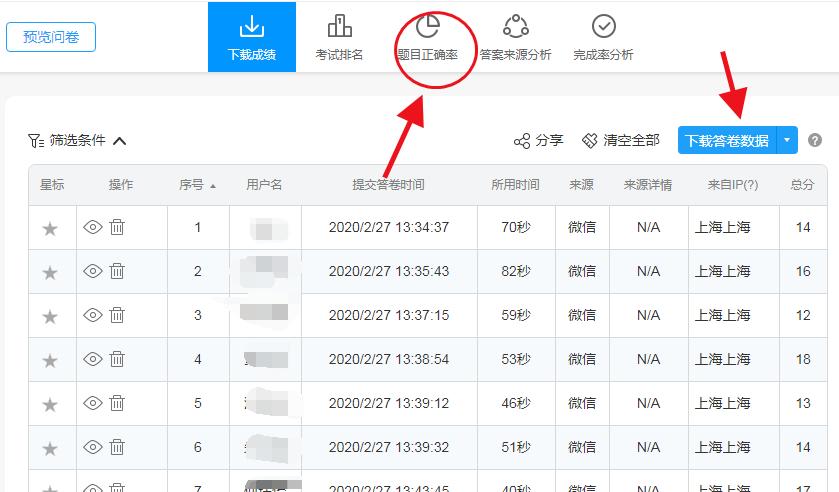The height and width of the screenshot is (492, 839).
Task: Click the 所用时间 column header
Action: (515, 185)
